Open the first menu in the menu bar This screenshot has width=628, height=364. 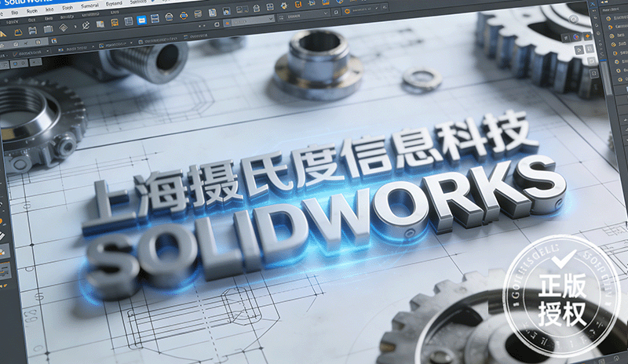(14, 13)
